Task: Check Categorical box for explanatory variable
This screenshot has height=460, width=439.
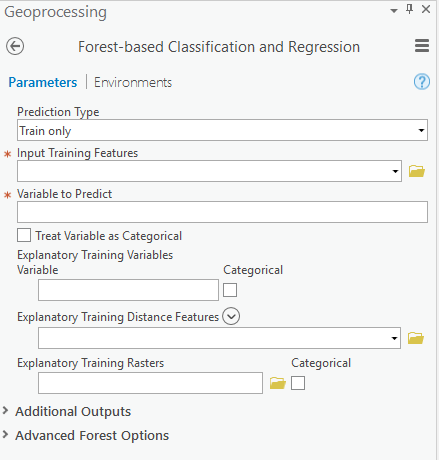Action: coord(230,290)
